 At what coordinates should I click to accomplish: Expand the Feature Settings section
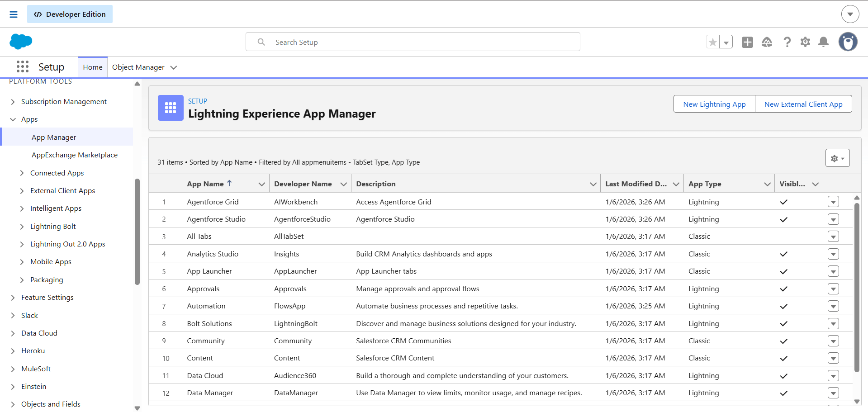tap(13, 298)
